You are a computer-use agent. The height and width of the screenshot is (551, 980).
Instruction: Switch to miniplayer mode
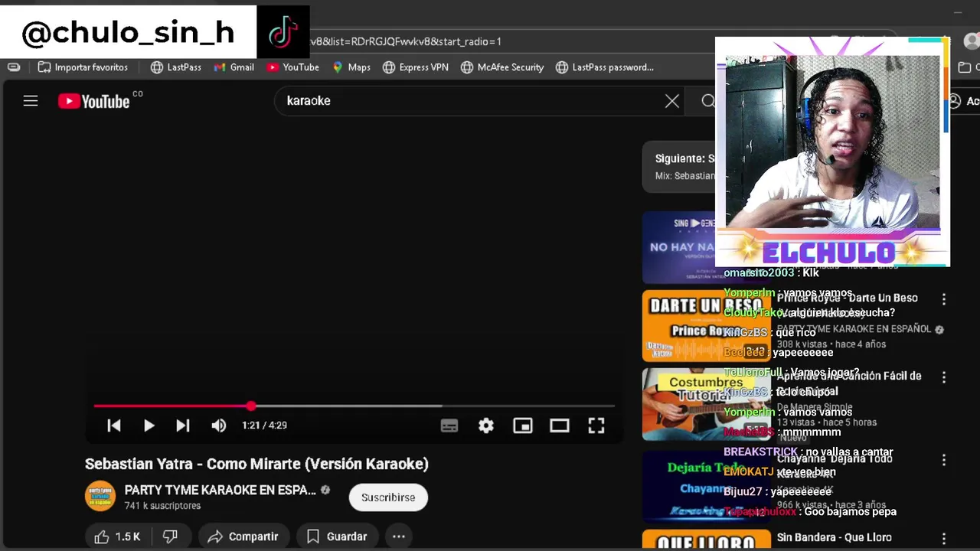523,425
